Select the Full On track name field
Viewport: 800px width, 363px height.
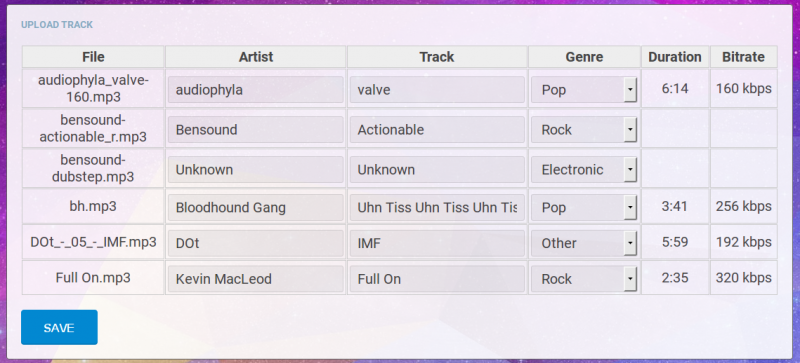click(437, 279)
